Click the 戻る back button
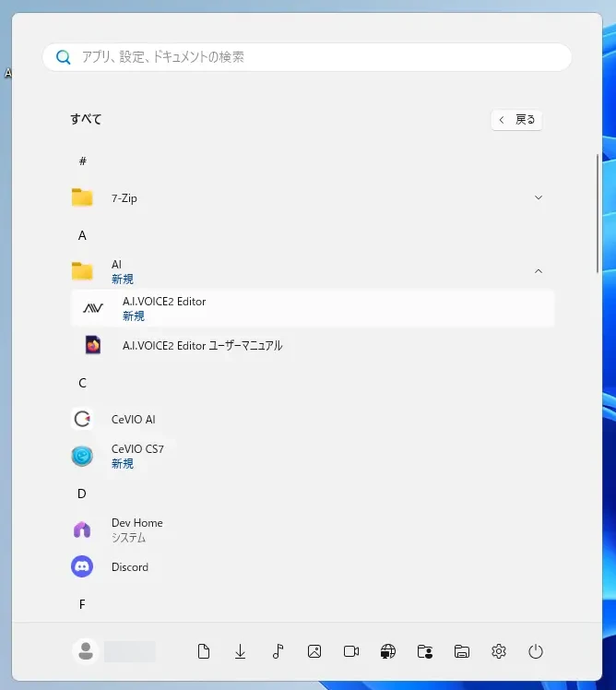616x690 pixels. pos(516,120)
